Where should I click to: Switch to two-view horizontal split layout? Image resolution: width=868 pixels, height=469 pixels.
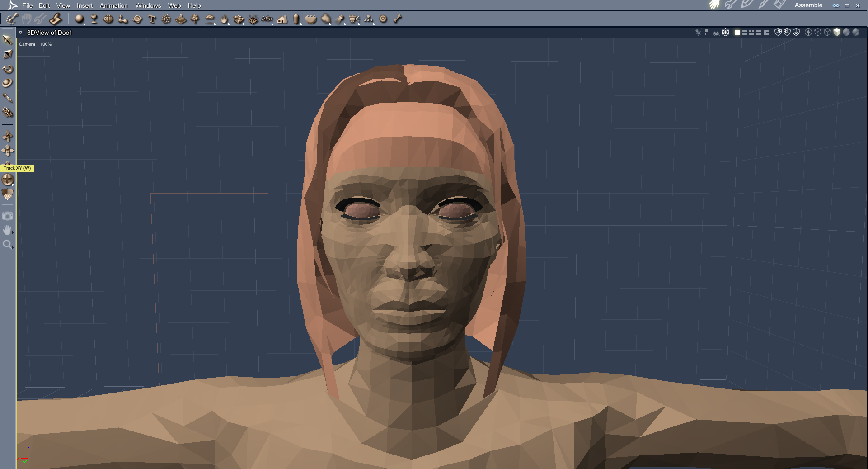(745, 32)
